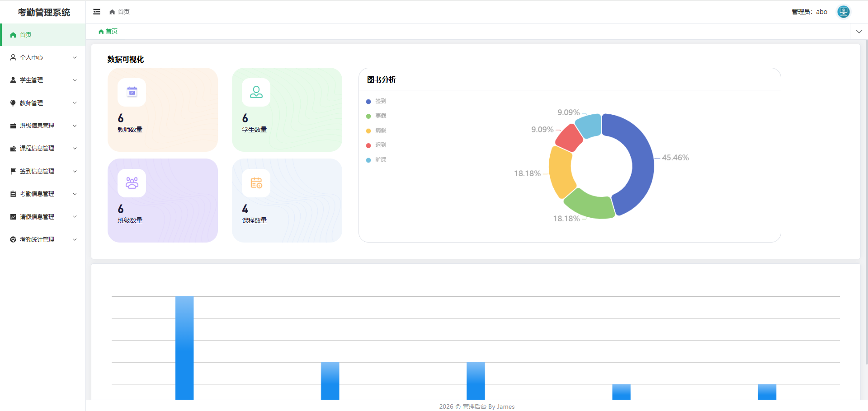Screen dimensions: 868x411
Task: Toggle the 病假 legend item
Action: 376,130
